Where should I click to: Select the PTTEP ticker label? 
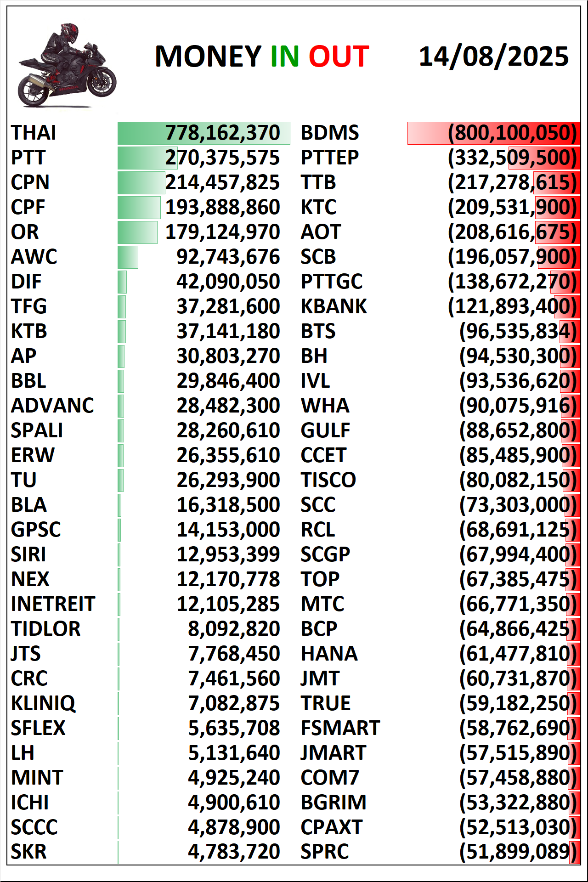point(329,158)
